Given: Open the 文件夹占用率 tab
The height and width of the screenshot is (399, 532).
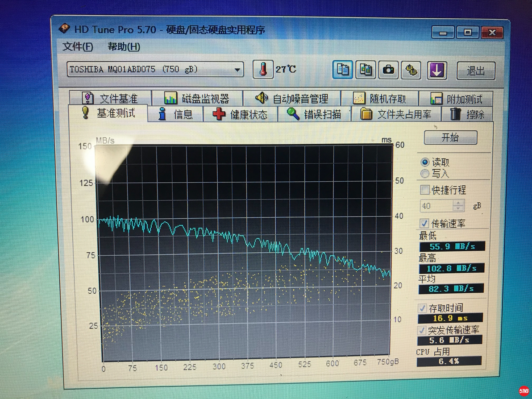Looking at the screenshot, I should pyautogui.click(x=396, y=115).
